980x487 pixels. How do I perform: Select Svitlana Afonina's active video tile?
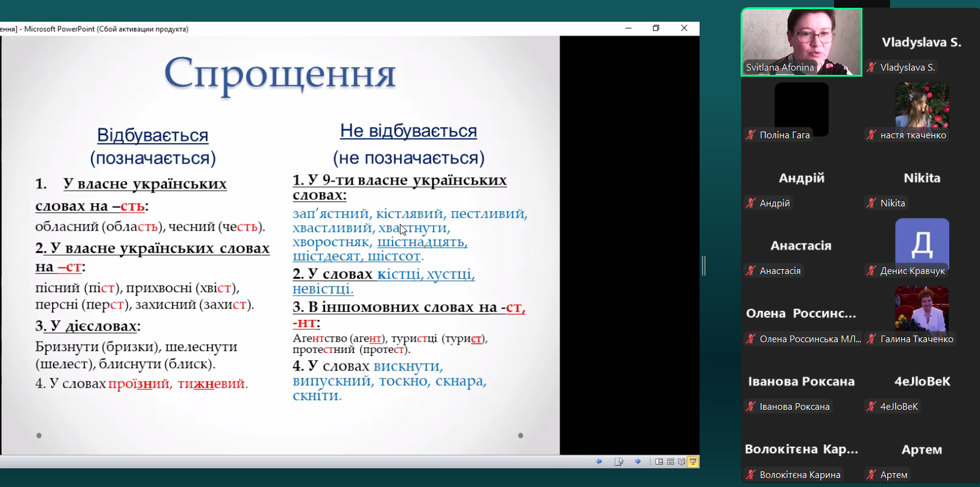801,41
